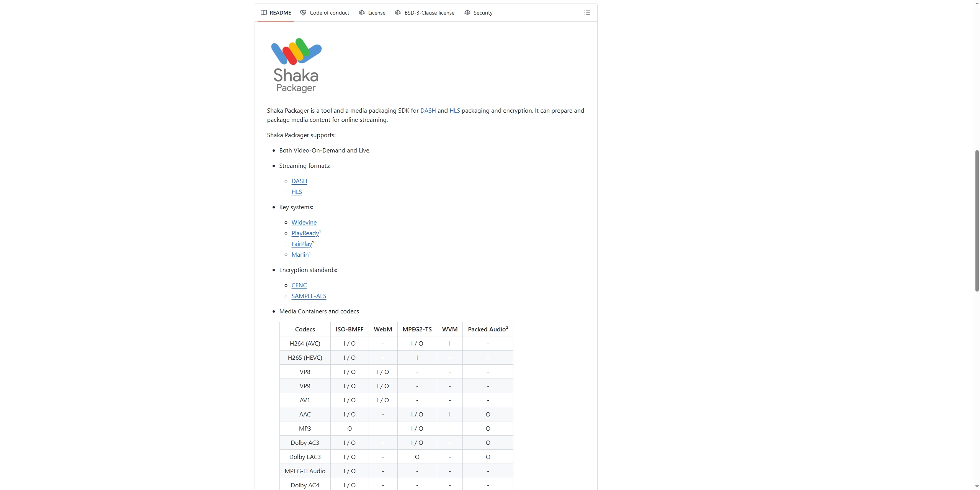The width and height of the screenshot is (980, 490).
Task: Open the DASH link under Streaming formats
Action: (x=299, y=181)
